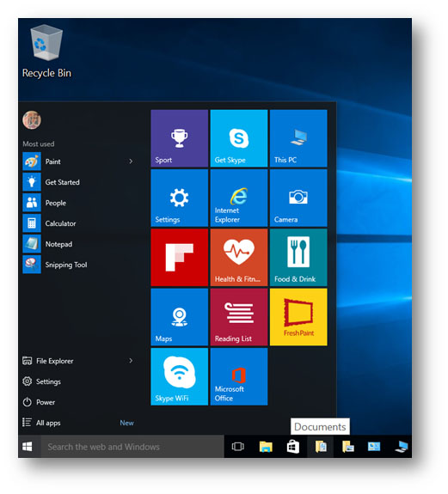This screenshot has width=448, height=494.
Task: Click the Windows Start button
Action: point(28,447)
